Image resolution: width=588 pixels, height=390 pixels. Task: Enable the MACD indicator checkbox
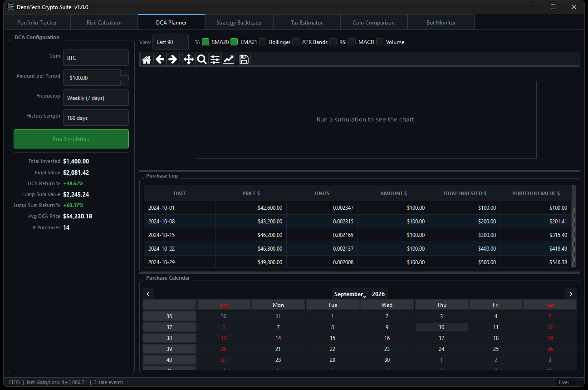coord(352,42)
